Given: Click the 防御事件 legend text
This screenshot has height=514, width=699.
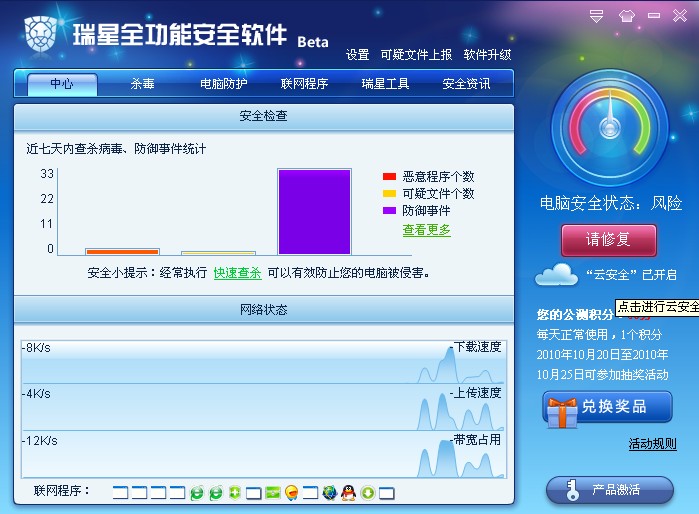Looking at the screenshot, I should pos(427,210).
